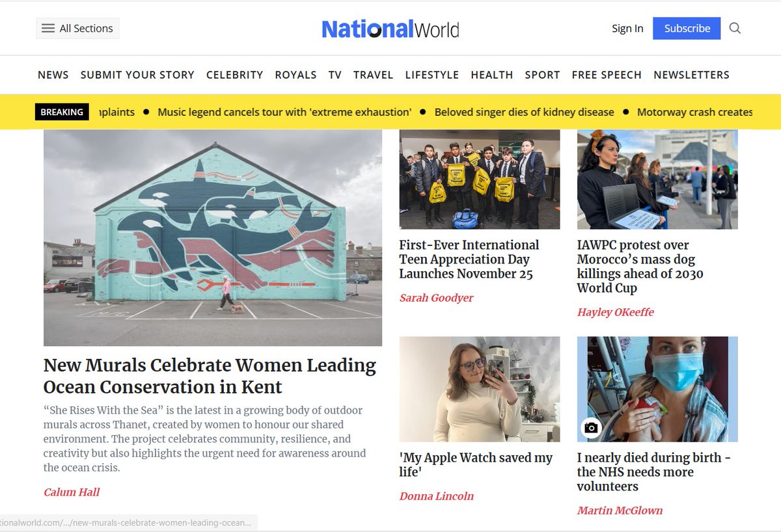The image size is (781, 532).
Task: Open the TV section
Action: (x=335, y=74)
